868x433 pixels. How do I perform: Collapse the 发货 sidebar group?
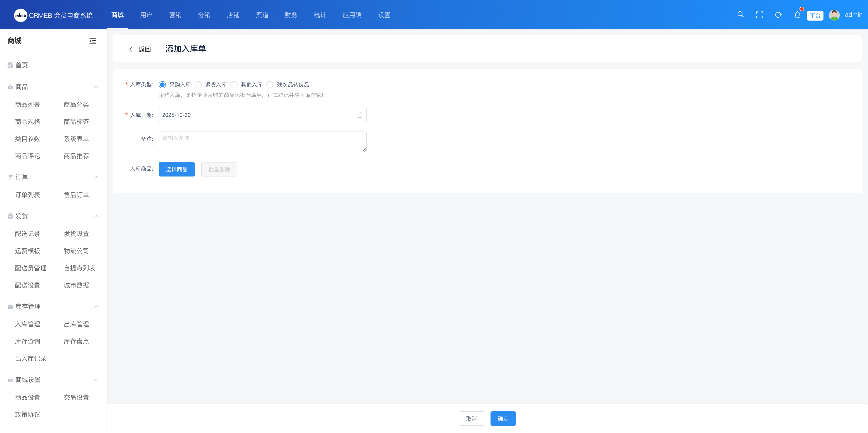[x=96, y=216]
